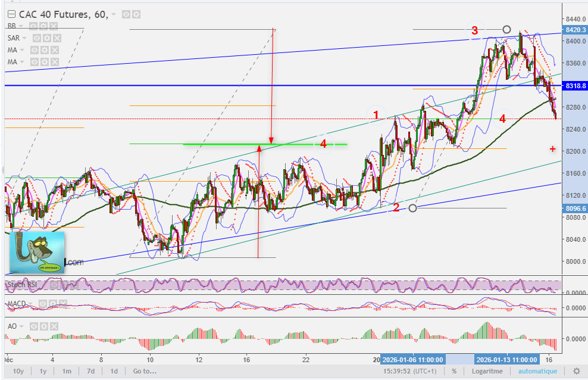Toggle automatique scale mode

(538, 371)
